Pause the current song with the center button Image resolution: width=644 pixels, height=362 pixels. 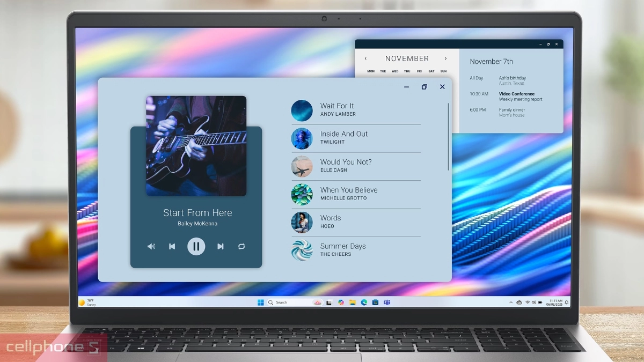pos(196,246)
